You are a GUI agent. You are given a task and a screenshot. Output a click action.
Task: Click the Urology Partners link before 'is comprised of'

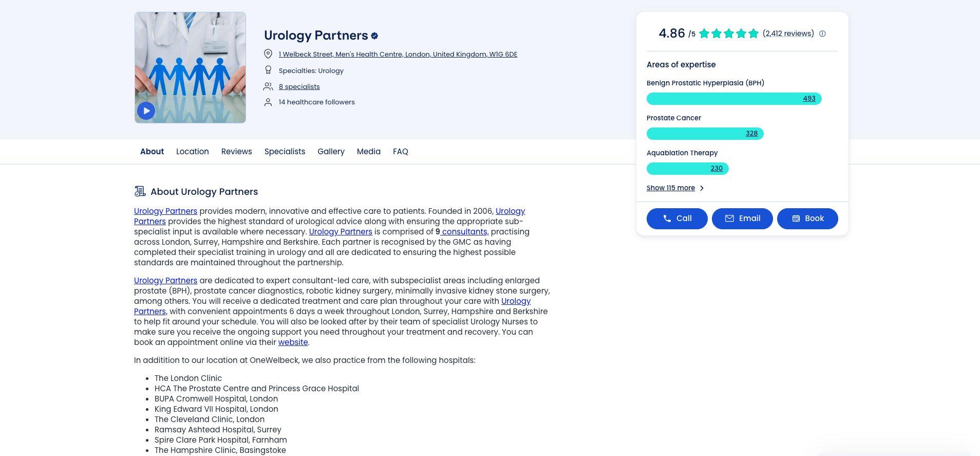[341, 232]
